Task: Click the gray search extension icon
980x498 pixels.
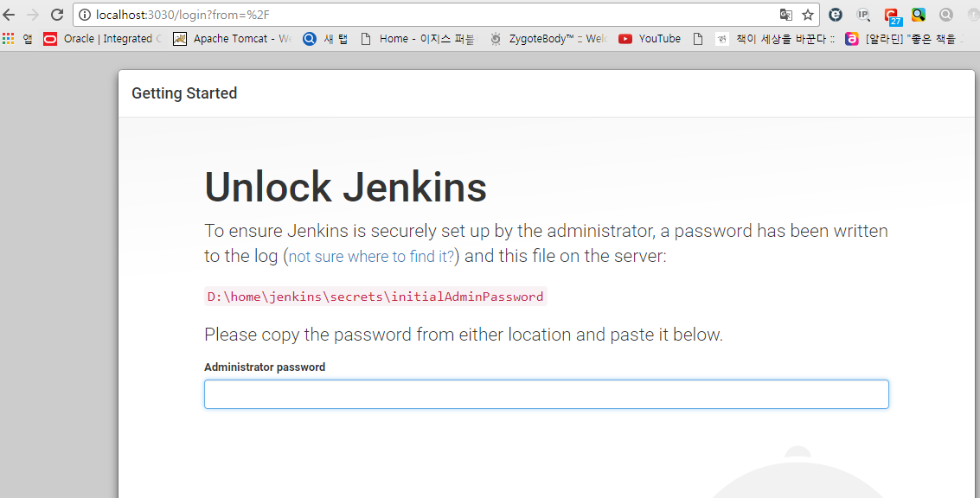Action: (x=946, y=15)
